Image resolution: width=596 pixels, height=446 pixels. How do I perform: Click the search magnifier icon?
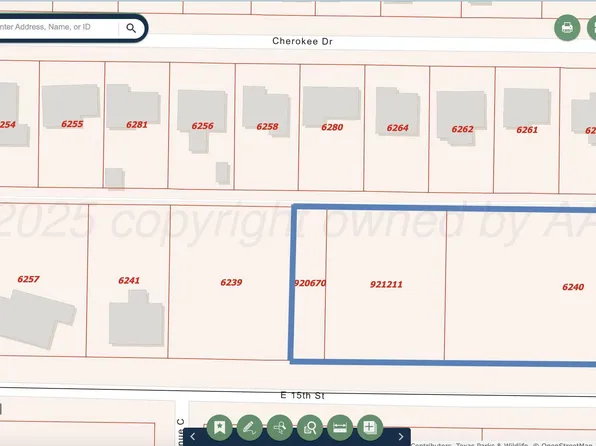pyautogui.click(x=131, y=28)
